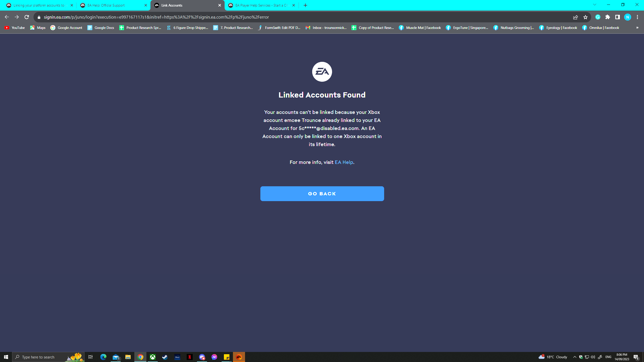Open the Muscle Mat Facebook bookmark

420,28
